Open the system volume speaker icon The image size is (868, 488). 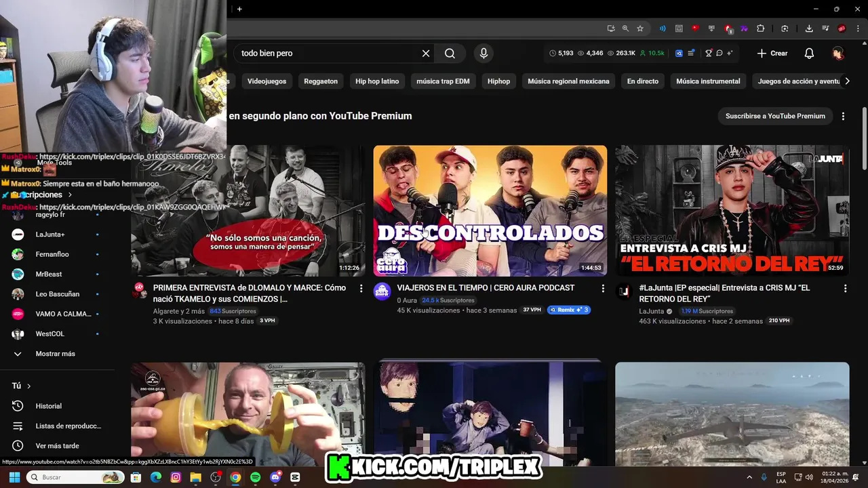pos(809,477)
